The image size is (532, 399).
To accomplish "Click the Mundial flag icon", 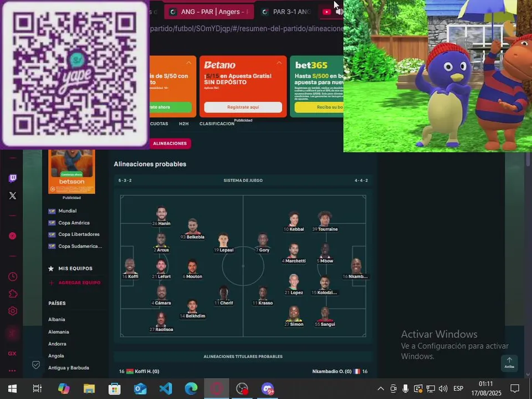I will point(52,211).
